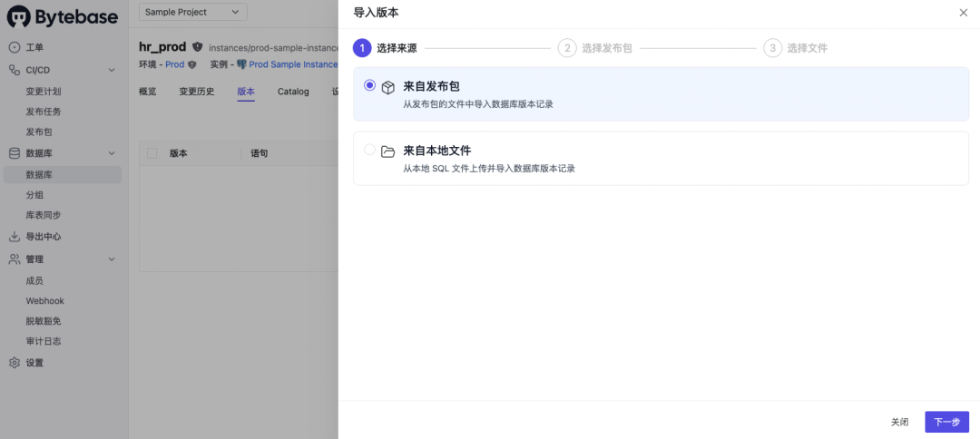Click the 语句 column header
Viewport: 980px width, 439px height.
(260, 153)
